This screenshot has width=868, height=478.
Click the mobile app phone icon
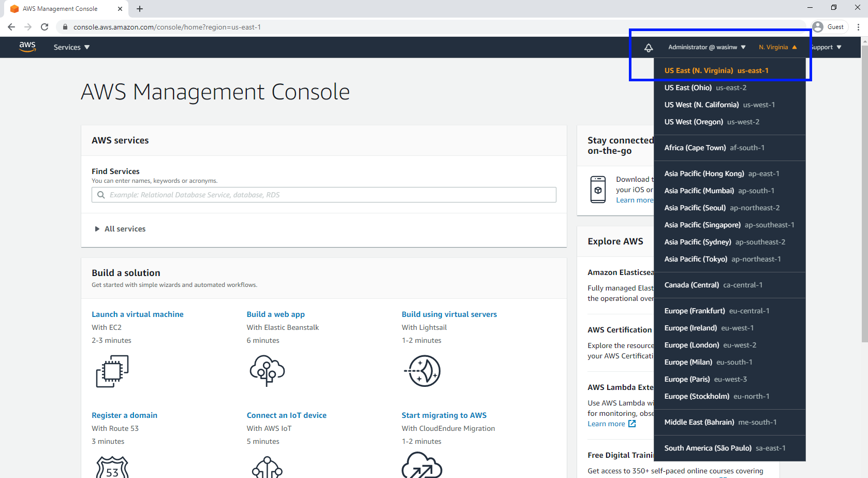click(598, 190)
